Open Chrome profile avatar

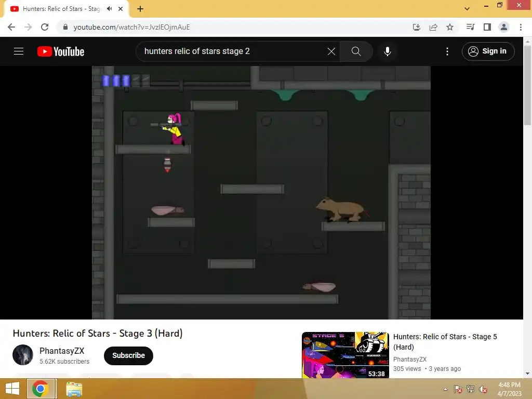coord(504,27)
